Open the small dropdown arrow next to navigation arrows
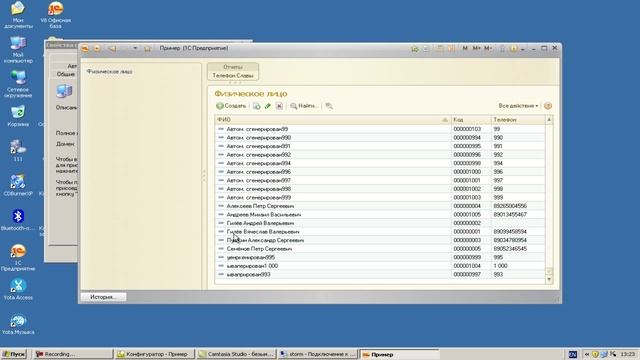The image size is (640, 360). click(x=135, y=48)
